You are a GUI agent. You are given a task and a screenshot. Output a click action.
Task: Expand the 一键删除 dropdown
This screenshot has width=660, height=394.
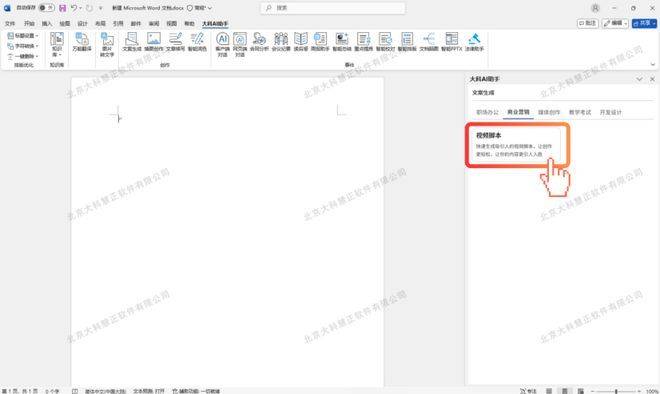[x=23, y=56]
